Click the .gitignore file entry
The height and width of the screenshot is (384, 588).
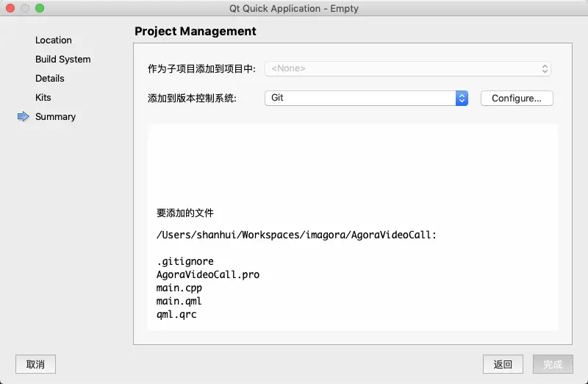[185, 261]
